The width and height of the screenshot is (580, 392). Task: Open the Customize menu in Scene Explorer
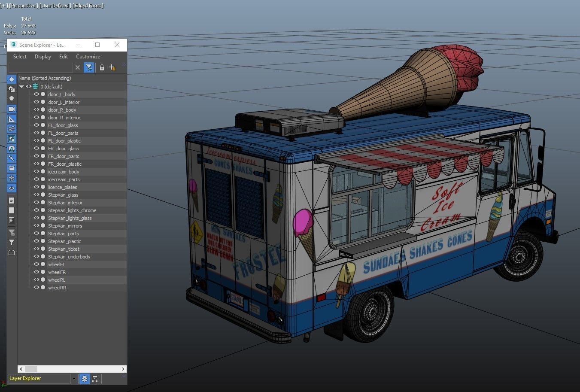[x=88, y=57]
